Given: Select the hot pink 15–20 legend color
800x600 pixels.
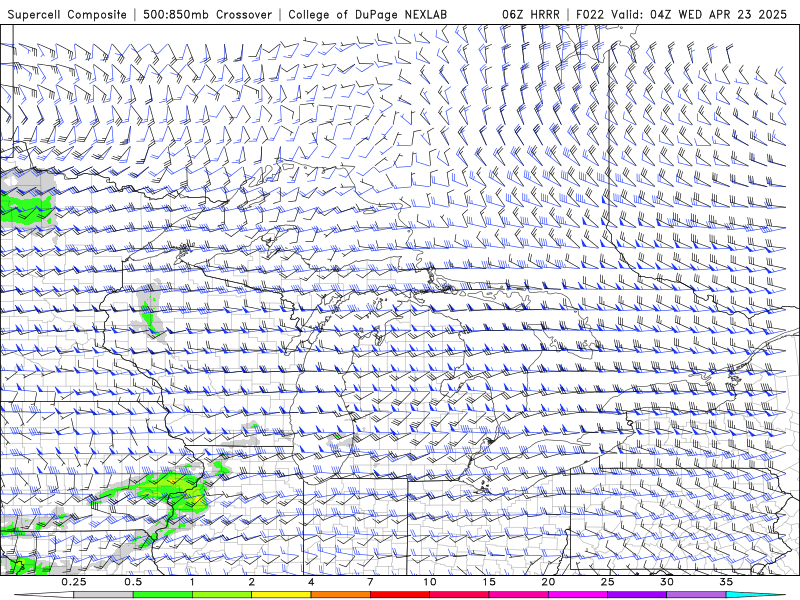Looking at the screenshot, I should click(x=518, y=595).
